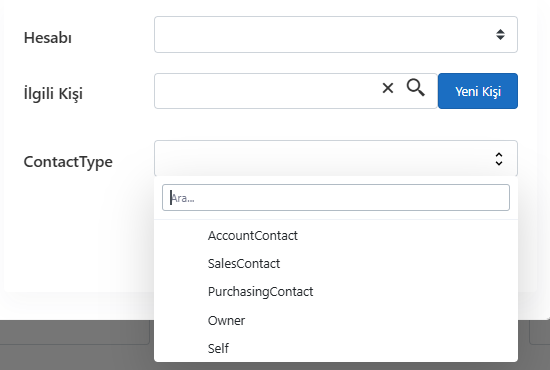This screenshot has height=370, width=550.
Task: Open the Hesabı dropdown arrows
Action: click(500, 34)
